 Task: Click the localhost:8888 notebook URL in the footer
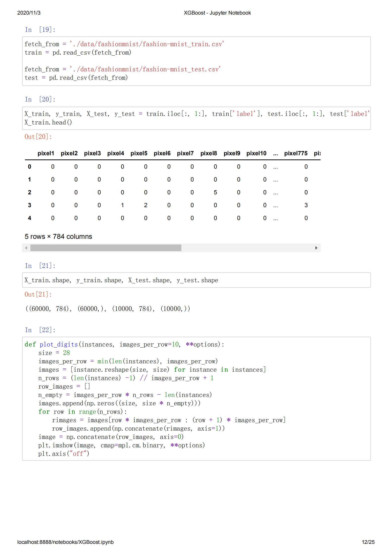(65, 542)
